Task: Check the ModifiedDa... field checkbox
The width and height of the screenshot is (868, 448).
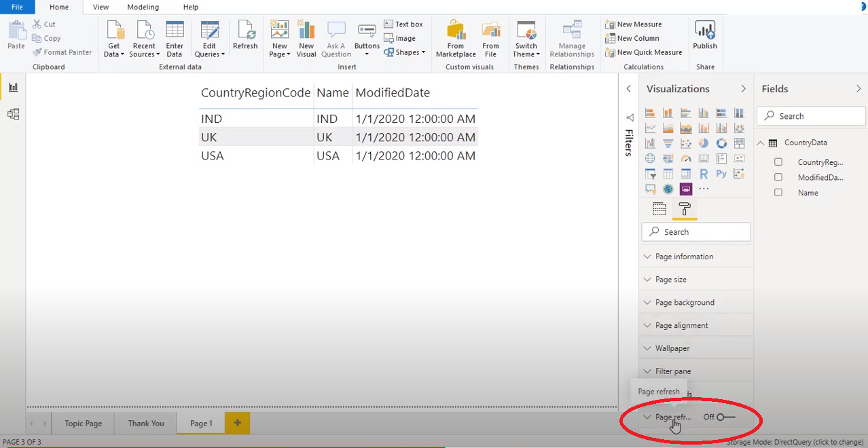Action: [778, 177]
